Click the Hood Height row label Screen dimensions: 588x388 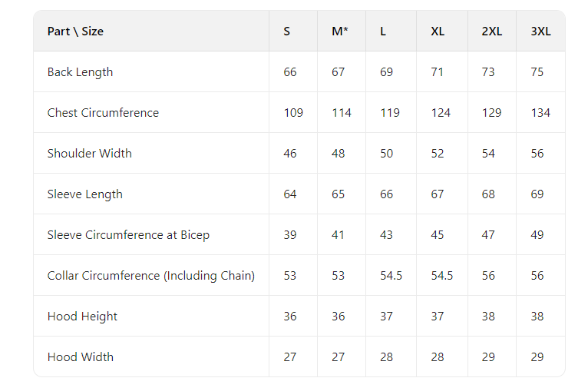82,317
